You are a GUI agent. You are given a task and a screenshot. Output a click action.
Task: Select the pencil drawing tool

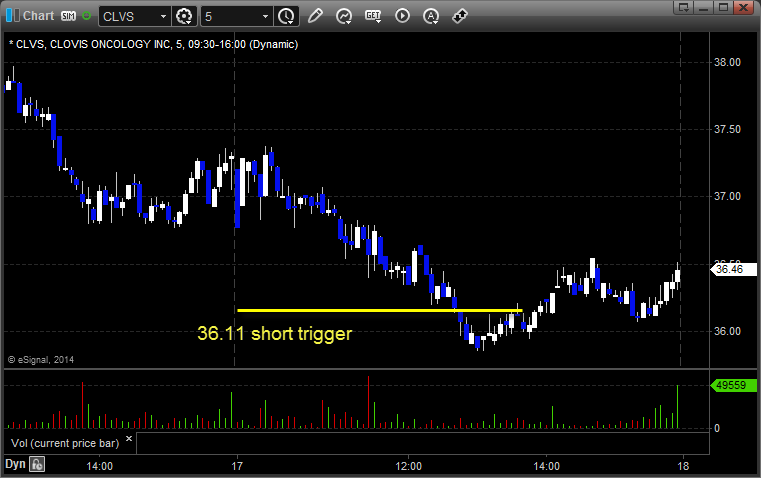[x=315, y=16]
